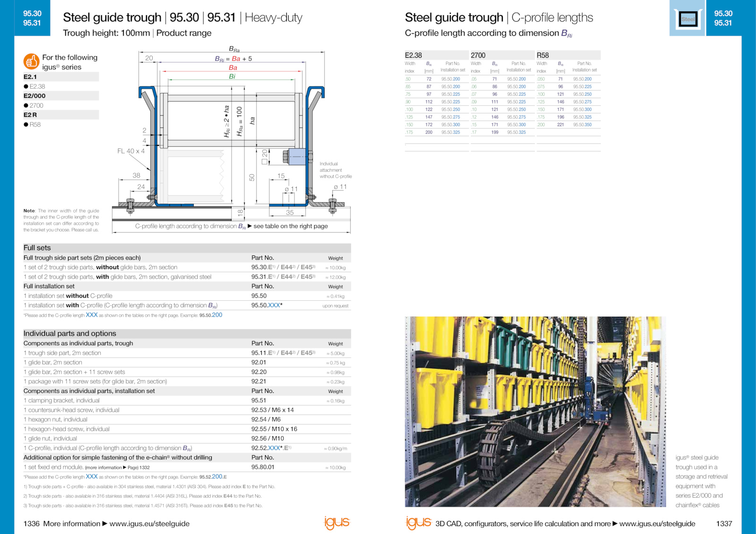Click 'Additional option for simple fastening' subheading
756x534 pixels.
[118, 458]
